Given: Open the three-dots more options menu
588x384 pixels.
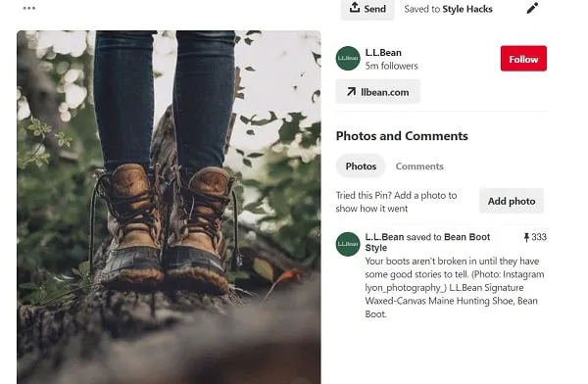Looking at the screenshot, I should pos(29,8).
